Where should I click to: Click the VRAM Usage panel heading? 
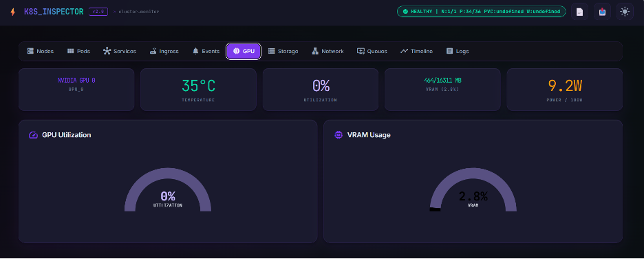click(x=369, y=135)
